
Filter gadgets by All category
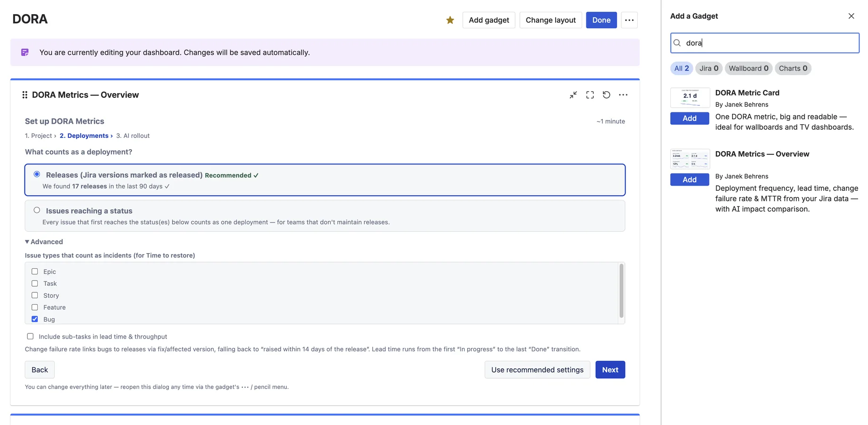click(x=682, y=68)
